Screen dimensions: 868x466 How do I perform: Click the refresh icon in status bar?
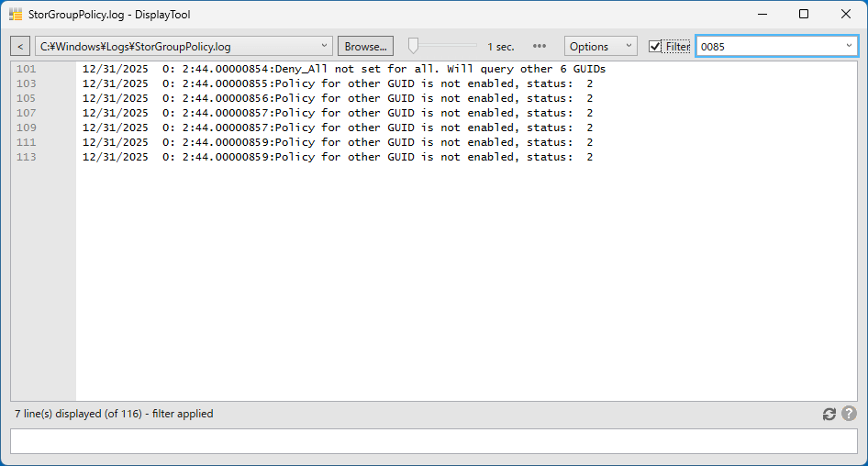(829, 415)
